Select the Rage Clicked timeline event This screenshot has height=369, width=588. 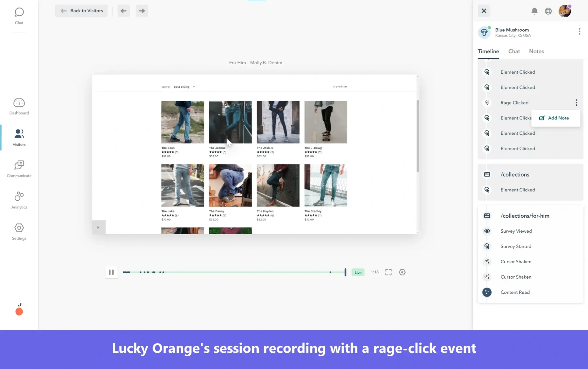coord(514,103)
